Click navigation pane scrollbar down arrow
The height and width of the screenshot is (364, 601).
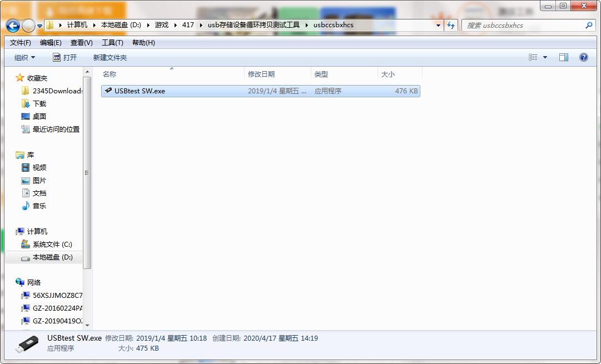(87, 325)
